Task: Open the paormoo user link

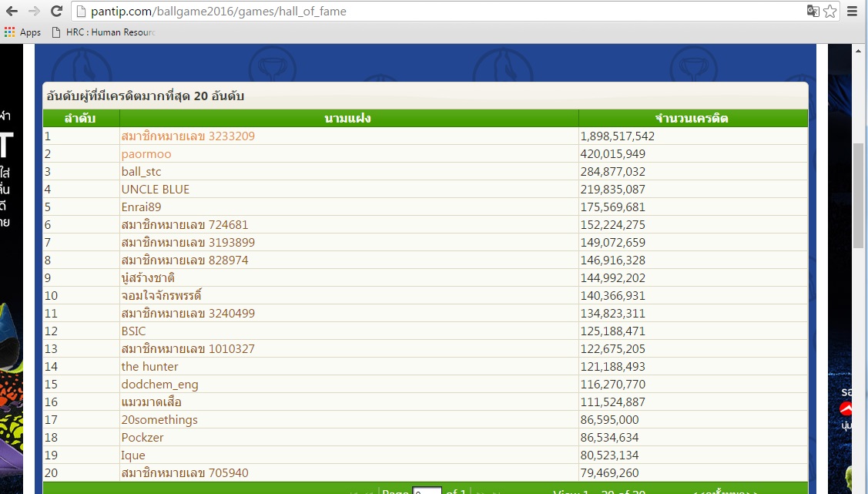Action: 146,154
